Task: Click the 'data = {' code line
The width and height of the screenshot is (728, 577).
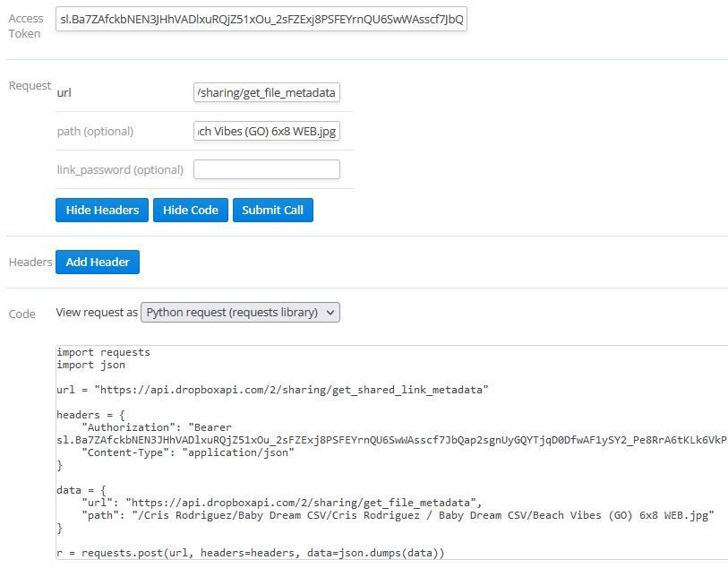Action: [81, 490]
